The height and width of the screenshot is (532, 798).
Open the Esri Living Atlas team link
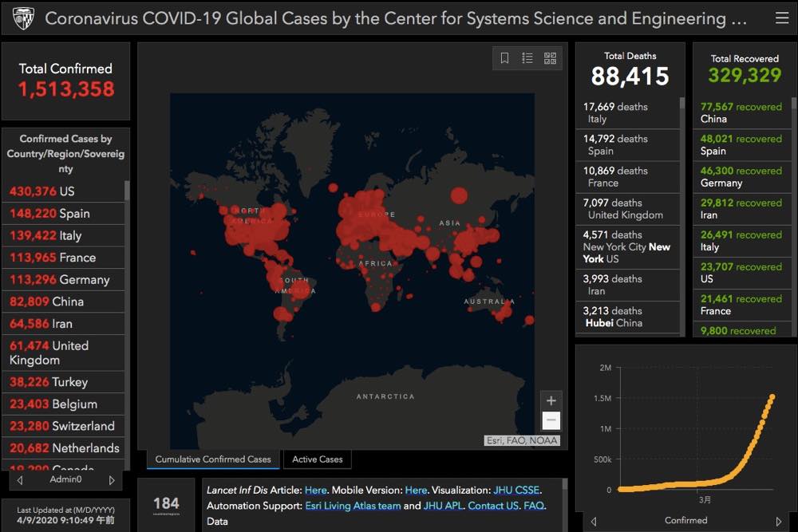point(354,506)
